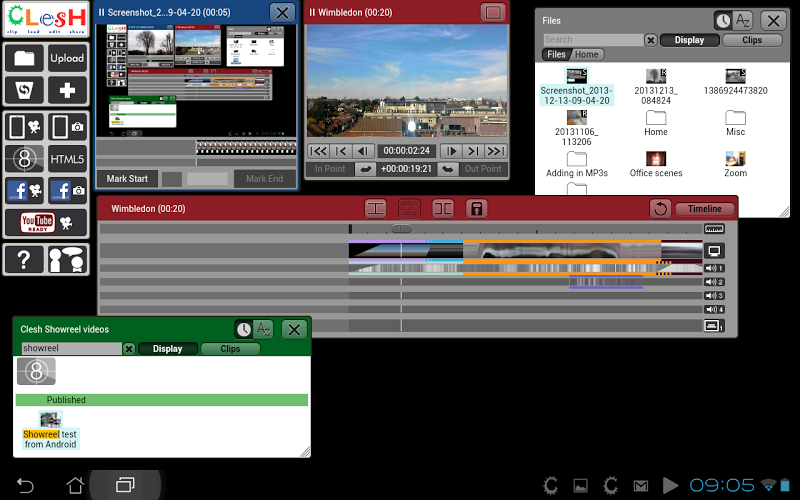Go to next edit point in Wimbledon player
The width and height of the screenshot is (800, 500).
tap(473, 151)
